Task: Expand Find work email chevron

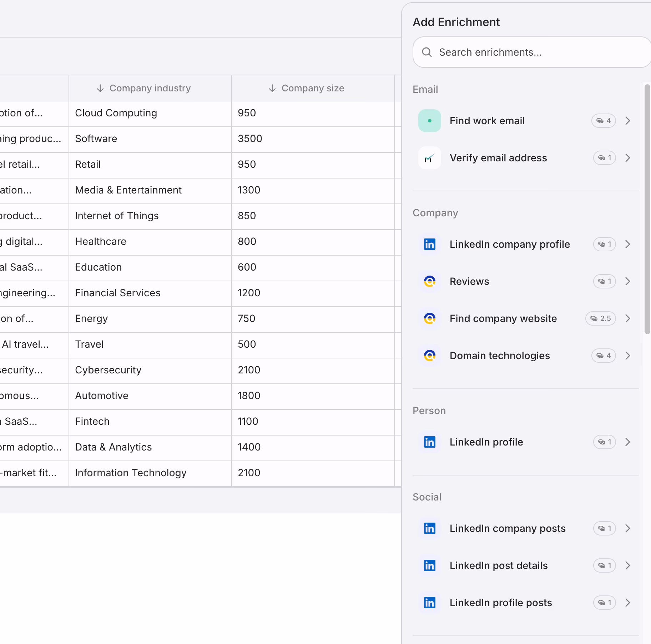Action: (628, 121)
